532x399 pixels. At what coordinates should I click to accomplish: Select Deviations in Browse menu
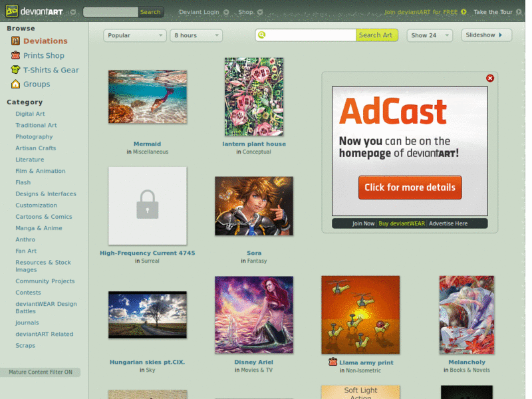pos(45,41)
